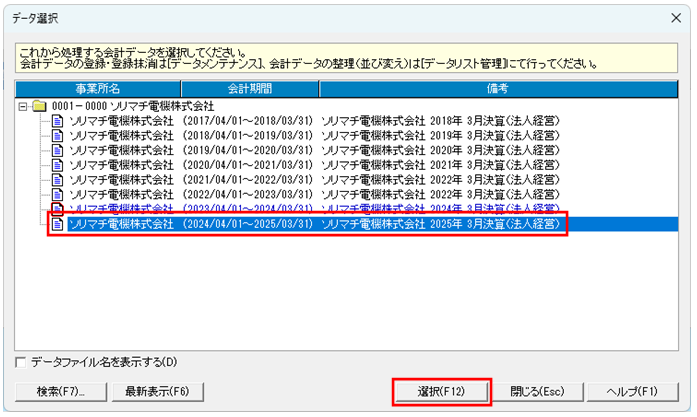The height and width of the screenshot is (417, 697).
Task: Click remark text 2019年 3月決算(法人経営)
Action: coord(495,136)
